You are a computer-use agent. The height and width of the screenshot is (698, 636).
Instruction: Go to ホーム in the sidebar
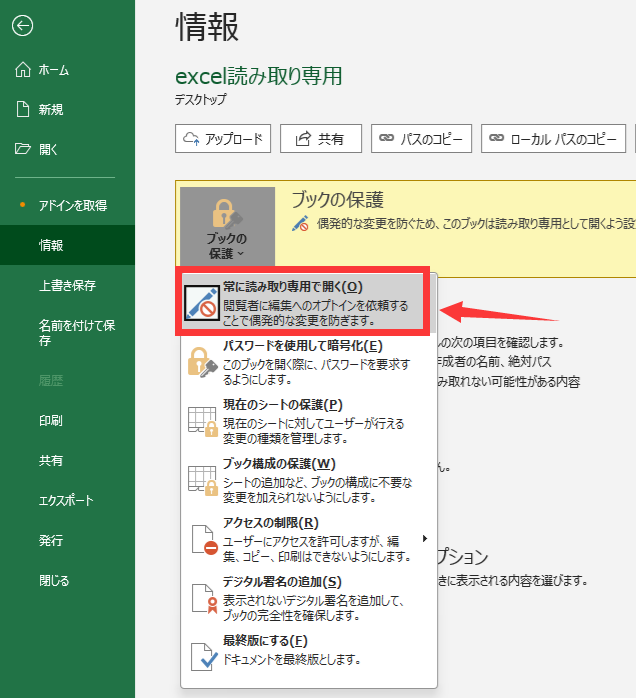(x=67, y=69)
